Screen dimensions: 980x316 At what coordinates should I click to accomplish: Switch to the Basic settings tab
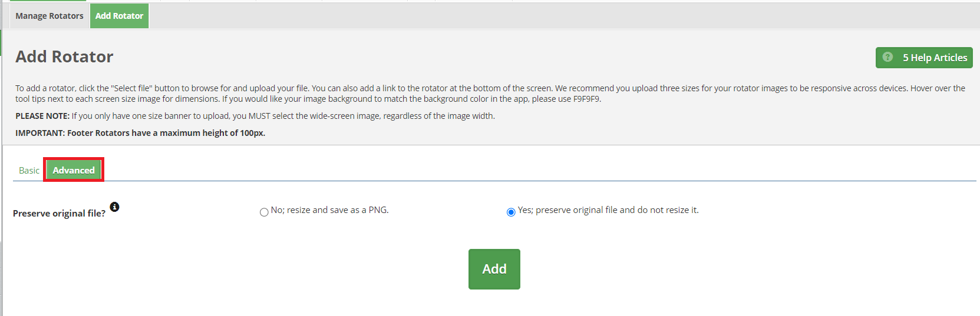pyautogui.click(x=29, y=170)
